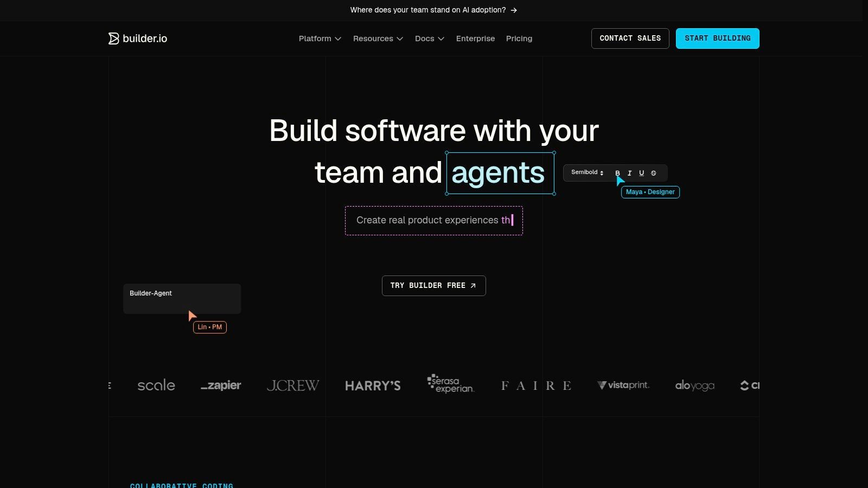Click the 'Build software with your' headline
This screenshot has height=488, width=868.
point(434,131)
